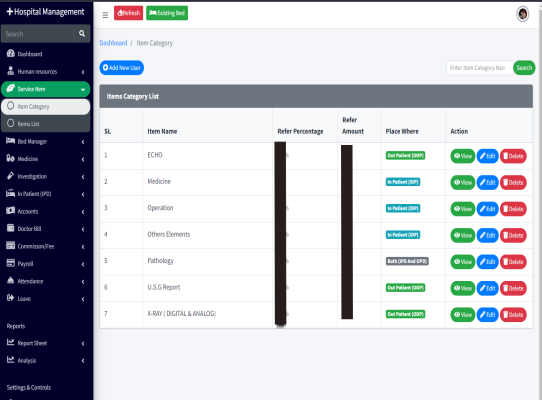Image resolution: width=542 pixels, height=400 pixels.
Task: Focus the Enter Item Category Name field
Action: point(479,68)
